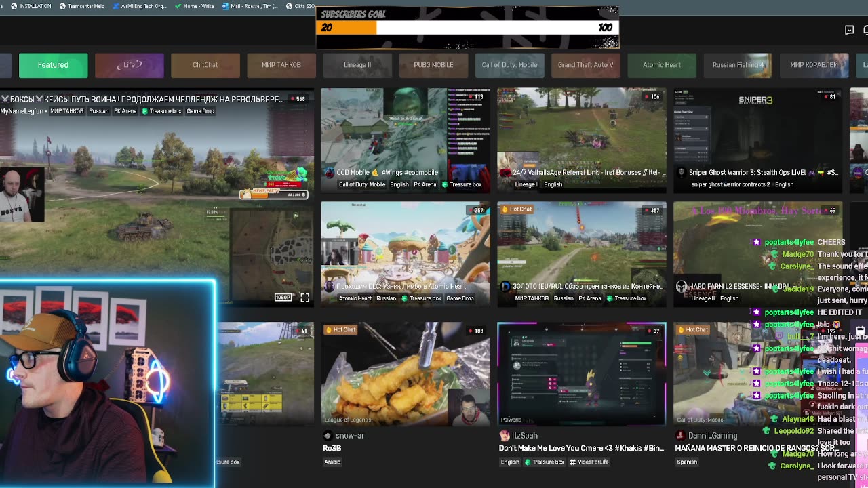Click the sniper ghost warrior contracts 2 tag
Screen dimensions: 868x488
click(730, 184)
